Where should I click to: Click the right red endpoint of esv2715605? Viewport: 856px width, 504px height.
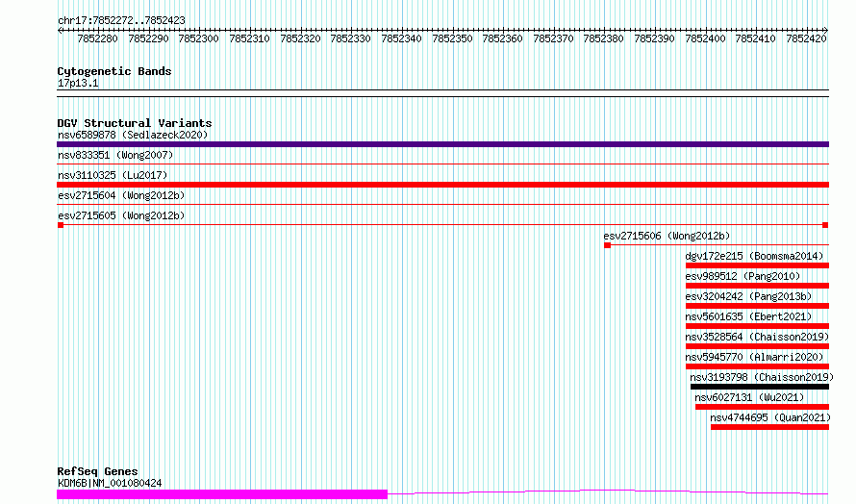825,225
